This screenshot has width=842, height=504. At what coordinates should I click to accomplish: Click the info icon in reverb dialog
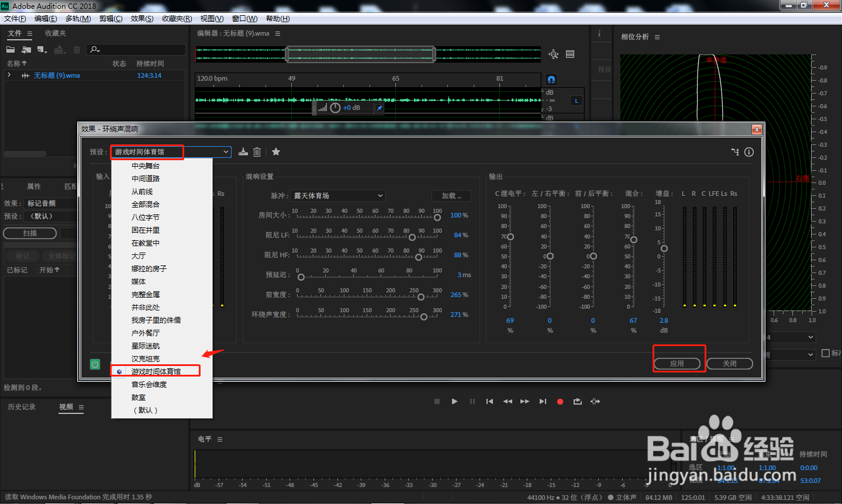[749, 152]
